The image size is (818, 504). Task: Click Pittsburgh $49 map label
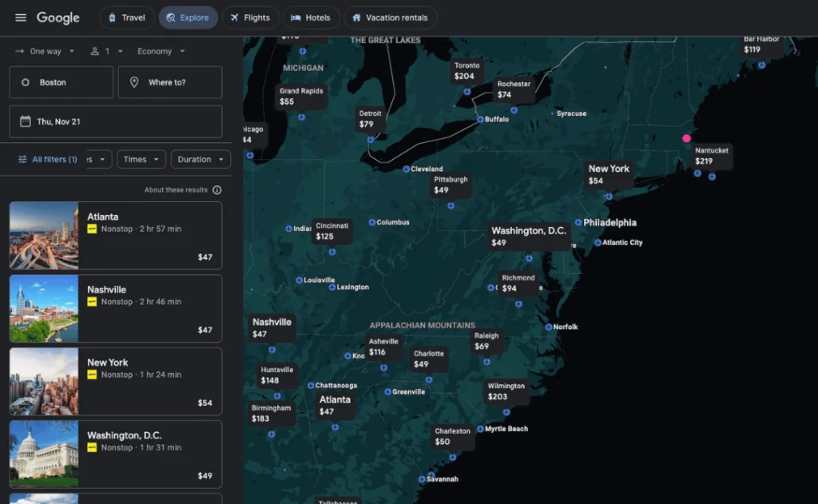pos(451,185)
